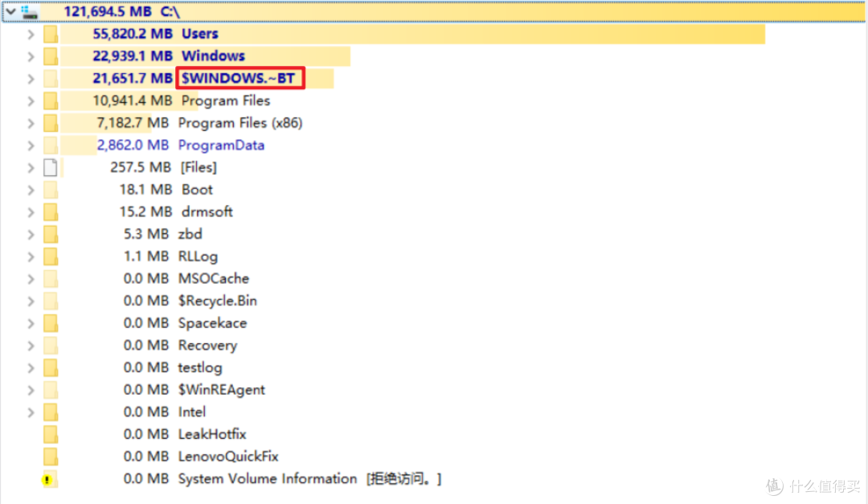
Task: Click the MSOCache folder icon
Action: click(51, 279)
